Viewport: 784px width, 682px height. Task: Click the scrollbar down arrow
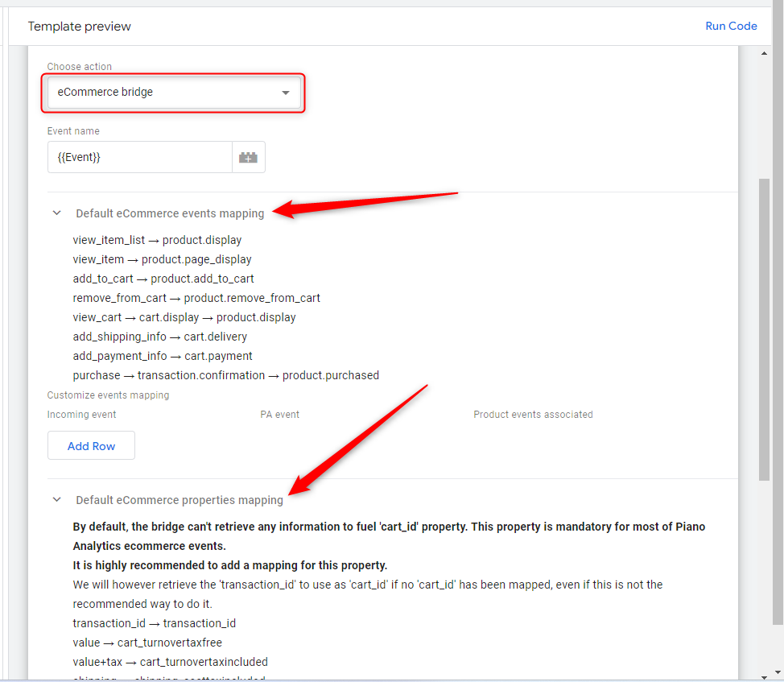[x=765, y=674]
